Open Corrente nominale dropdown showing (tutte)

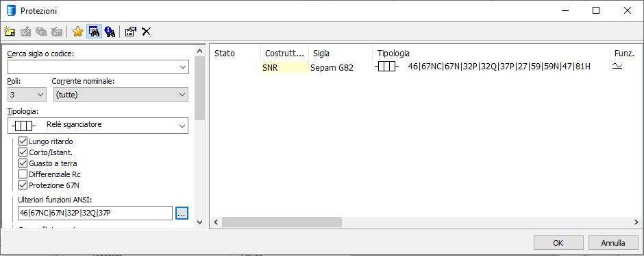[x=182, y=95]
